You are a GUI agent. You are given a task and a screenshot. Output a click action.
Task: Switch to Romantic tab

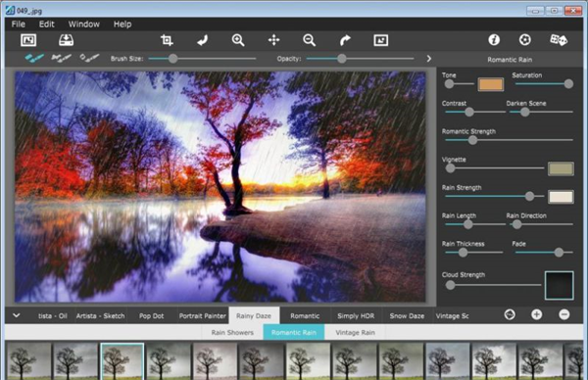(305, 316)
